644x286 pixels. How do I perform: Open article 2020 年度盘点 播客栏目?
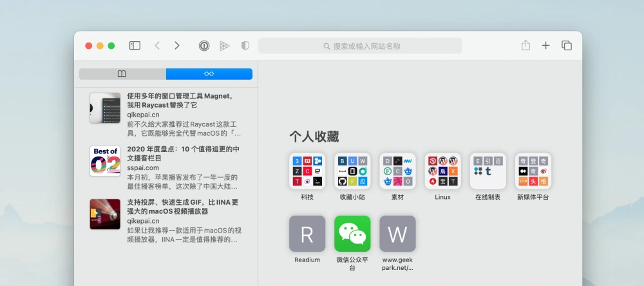click(x=183, y=153)
